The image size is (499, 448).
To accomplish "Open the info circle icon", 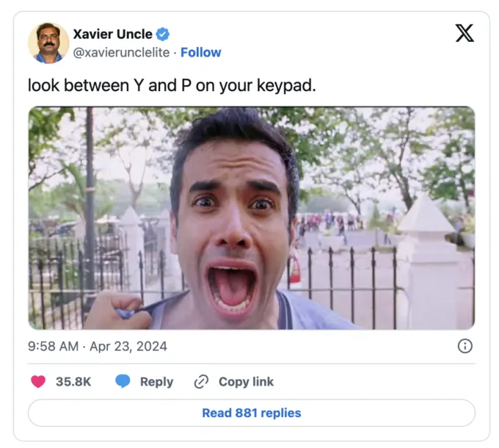I will click(465, 347).
